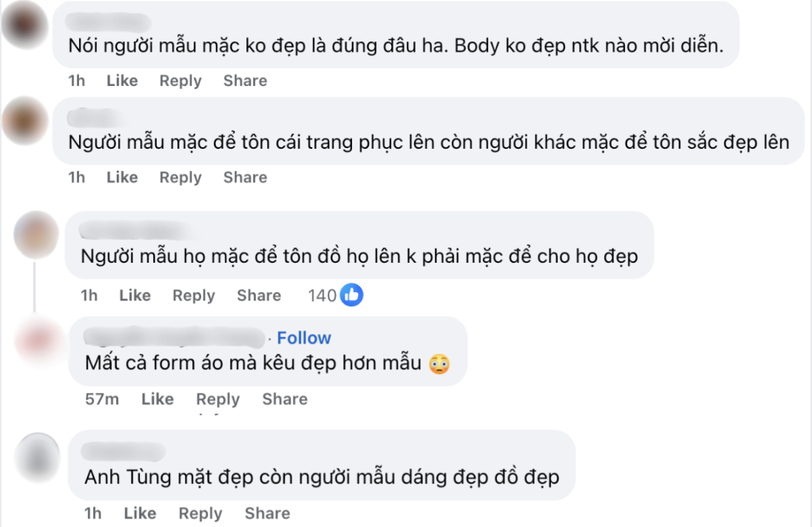Share the comment about tôn đồ họ lên
The image size is (812, 527).
[x=258, y=295]
